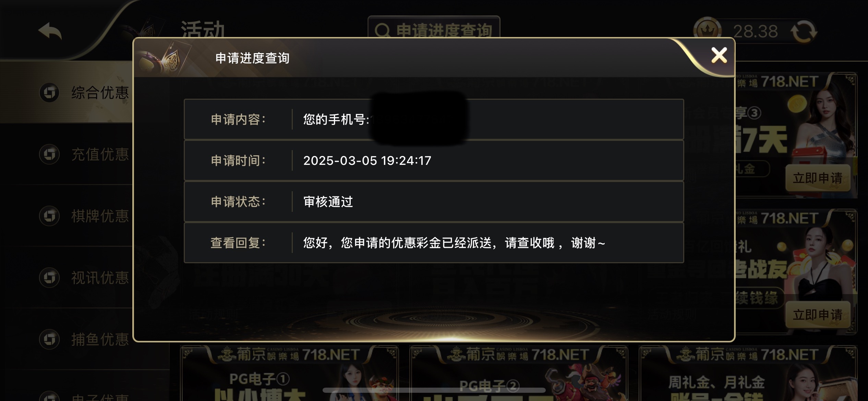The image size is (868, 401).
Task: Select the 视讯优惠 sidebar icon
Action: 50,278
